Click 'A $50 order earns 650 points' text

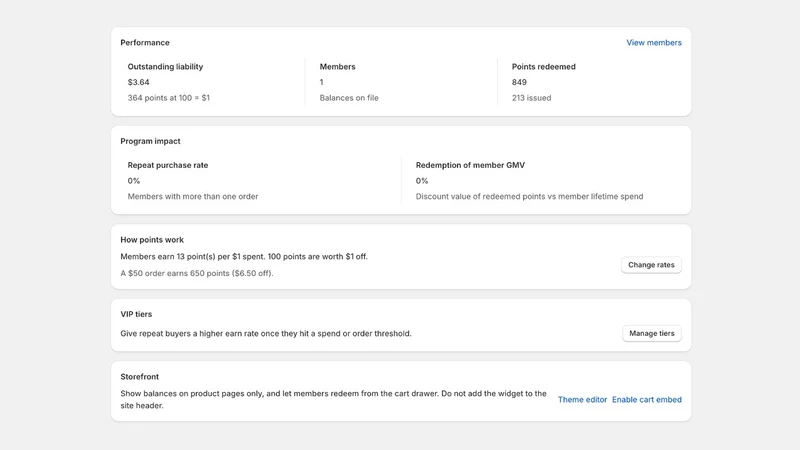tap(197, 273)
